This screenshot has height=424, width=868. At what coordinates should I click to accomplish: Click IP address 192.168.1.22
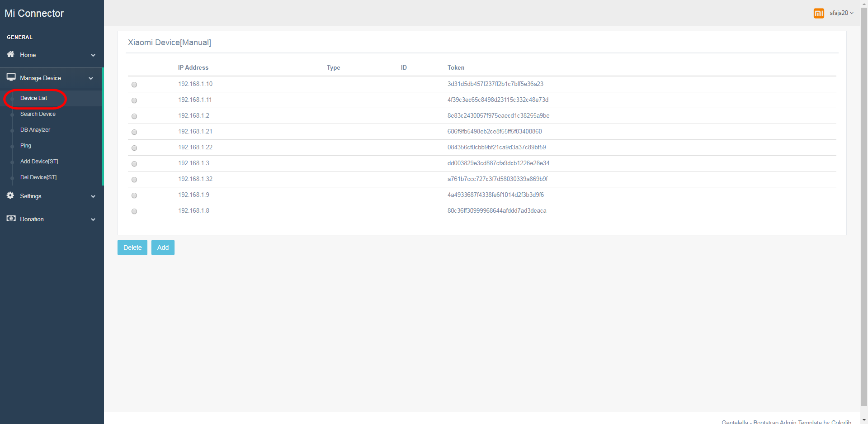coord(195,147)
